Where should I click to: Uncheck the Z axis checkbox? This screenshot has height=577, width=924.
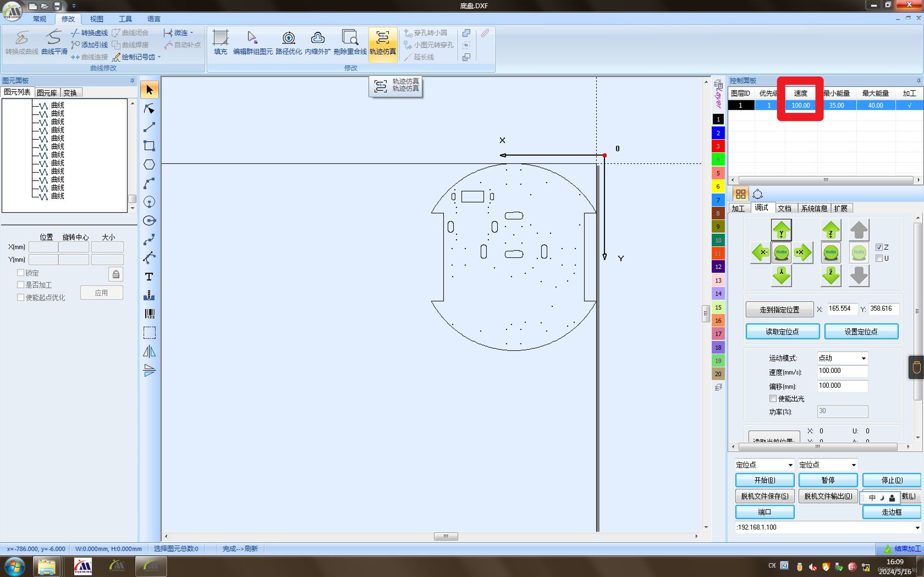[x=879, y=247]
